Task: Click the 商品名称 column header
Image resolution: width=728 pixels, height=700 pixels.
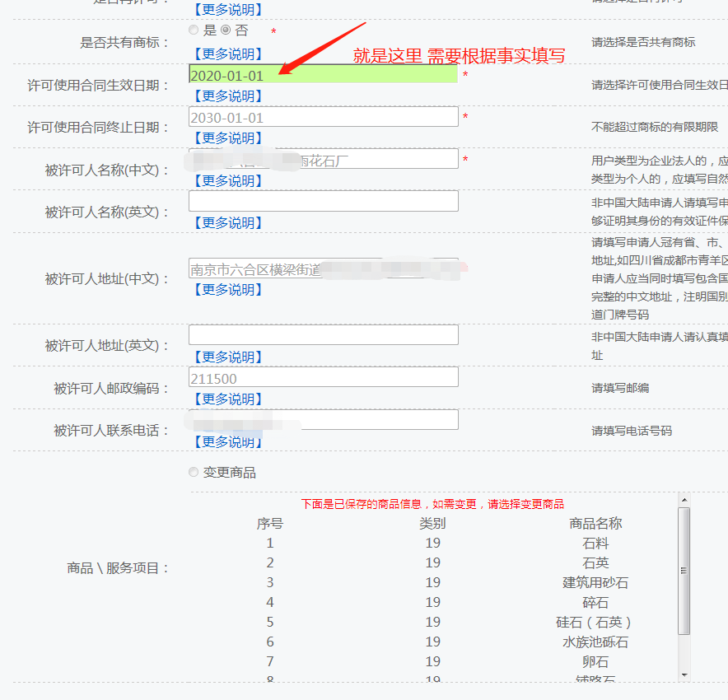Action: point(595,524)
